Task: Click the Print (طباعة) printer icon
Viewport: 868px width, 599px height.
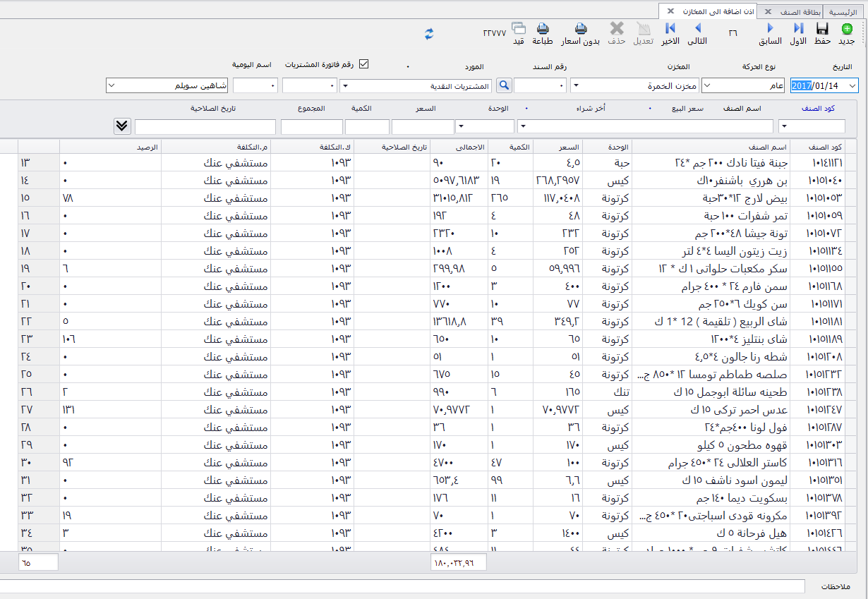Action: pyautogui.click(x=543, y=29)
